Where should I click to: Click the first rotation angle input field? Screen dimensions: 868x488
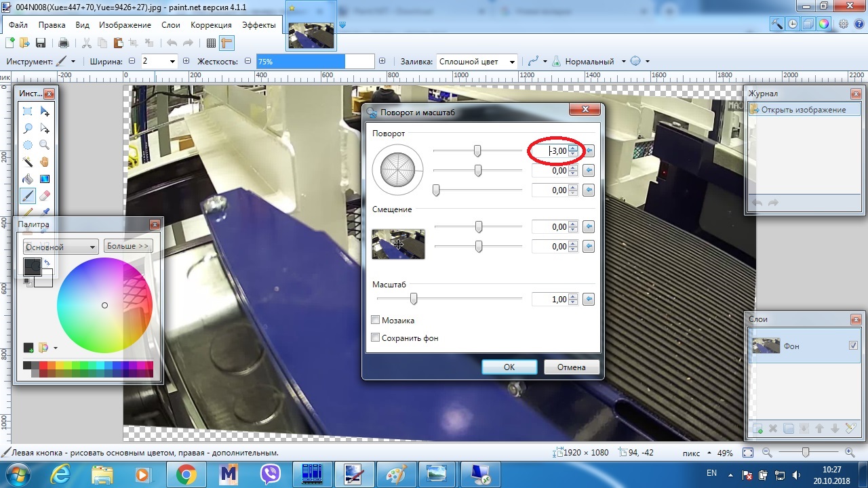click(551, 151)
